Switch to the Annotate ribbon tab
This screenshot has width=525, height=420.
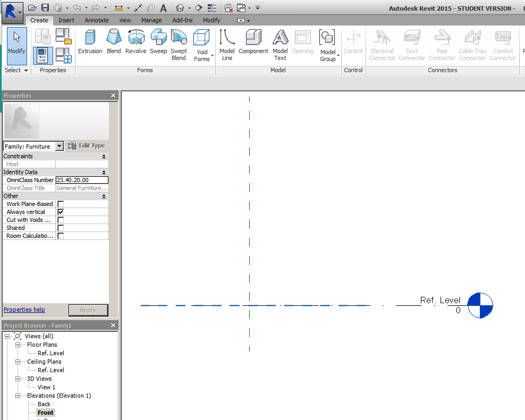(96, 20)
